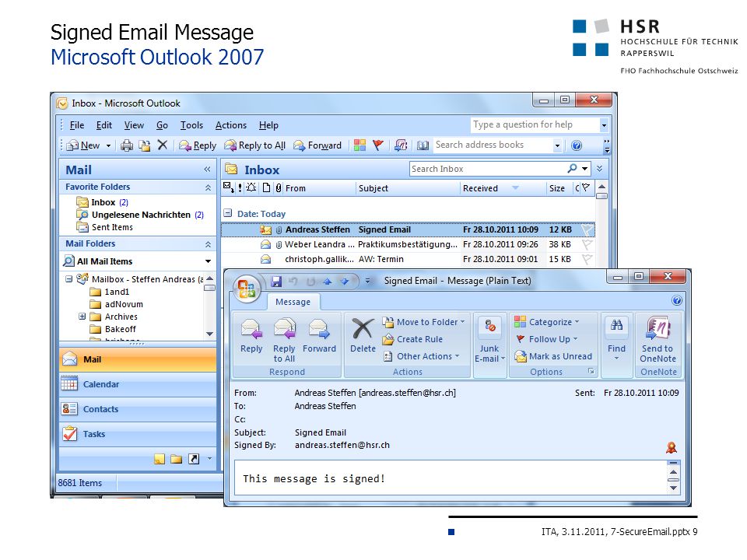Open the New item dropdown arrow
This screenshot has width=747, height=560.
(x=109, y=145)
